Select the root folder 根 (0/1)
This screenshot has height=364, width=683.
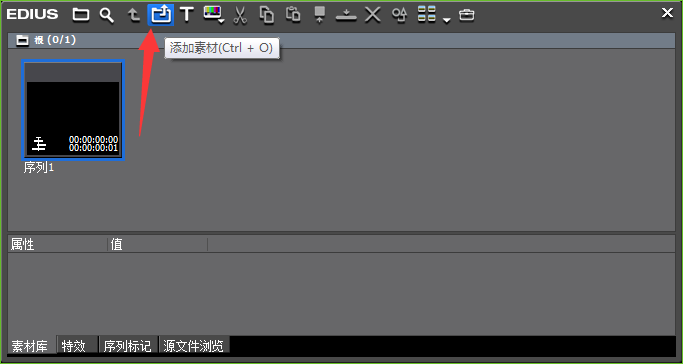click(46, 40)
